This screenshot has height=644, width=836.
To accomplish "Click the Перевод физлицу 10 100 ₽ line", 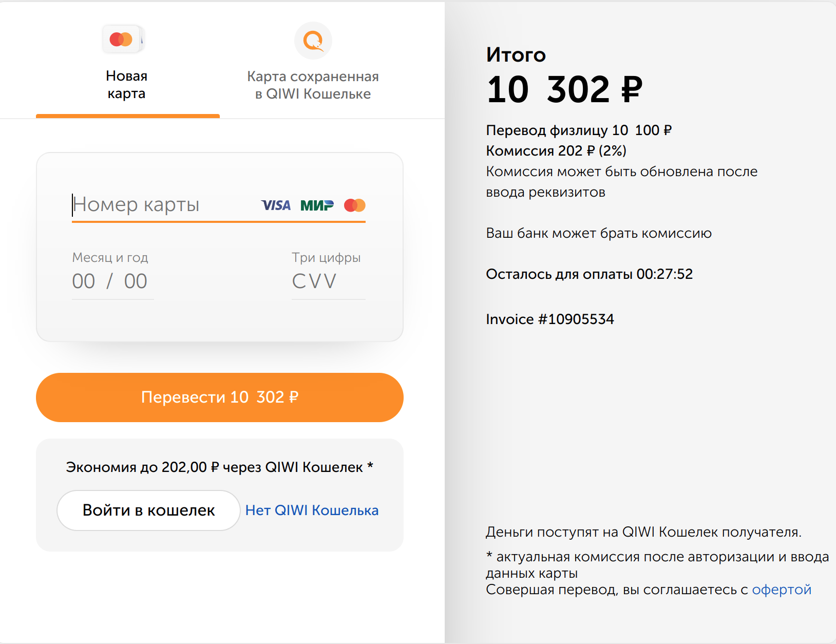I will [579, 130].
